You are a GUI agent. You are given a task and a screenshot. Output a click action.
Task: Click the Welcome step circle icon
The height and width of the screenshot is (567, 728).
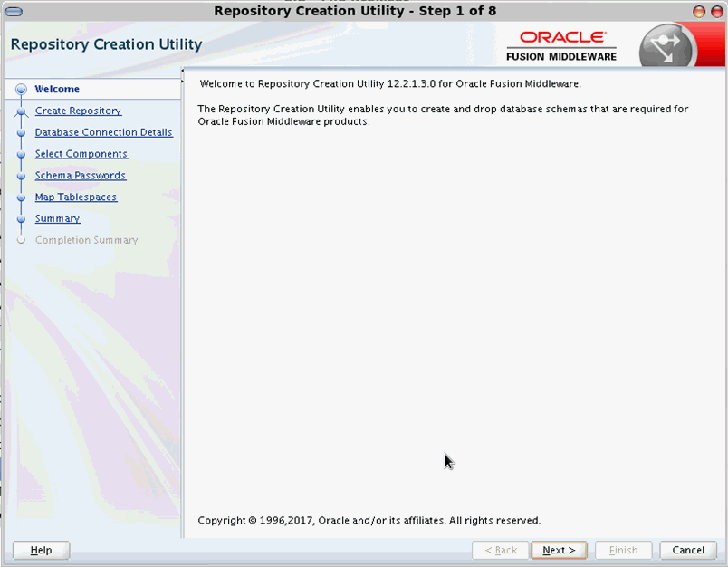[21, 89]
